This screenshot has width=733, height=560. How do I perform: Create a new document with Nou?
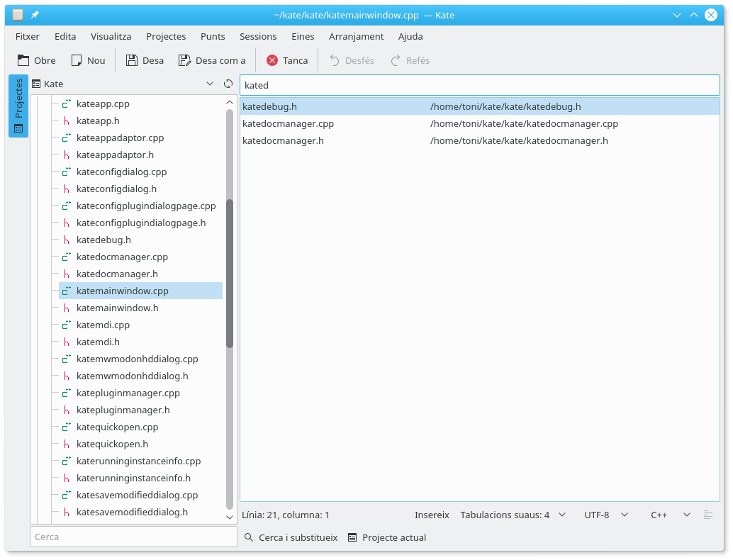coord(77,60)
